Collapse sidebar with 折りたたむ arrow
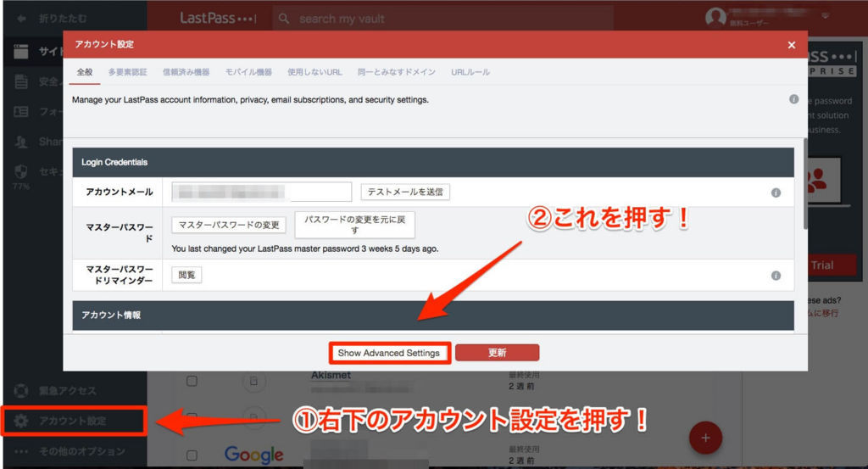Screen dimensions: 868x469 click(x=21, y=19)
